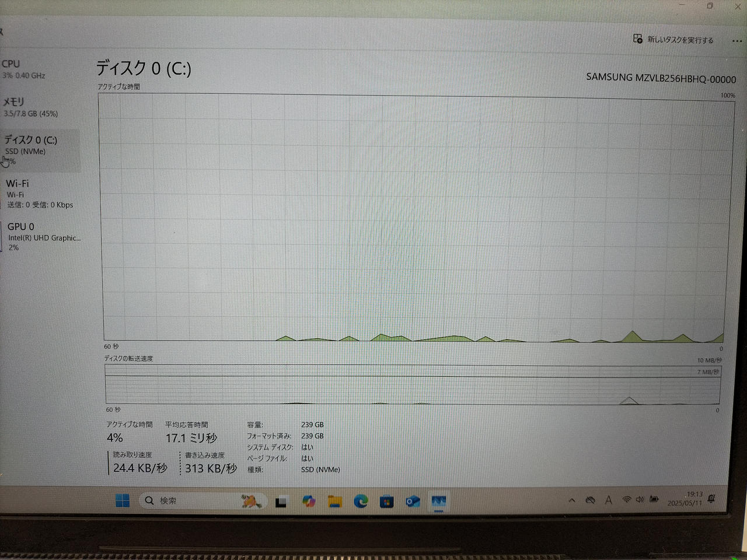747x560 pixels.
Task: Open Microsoft Store from the taskbar
Action: click(386, 502)
